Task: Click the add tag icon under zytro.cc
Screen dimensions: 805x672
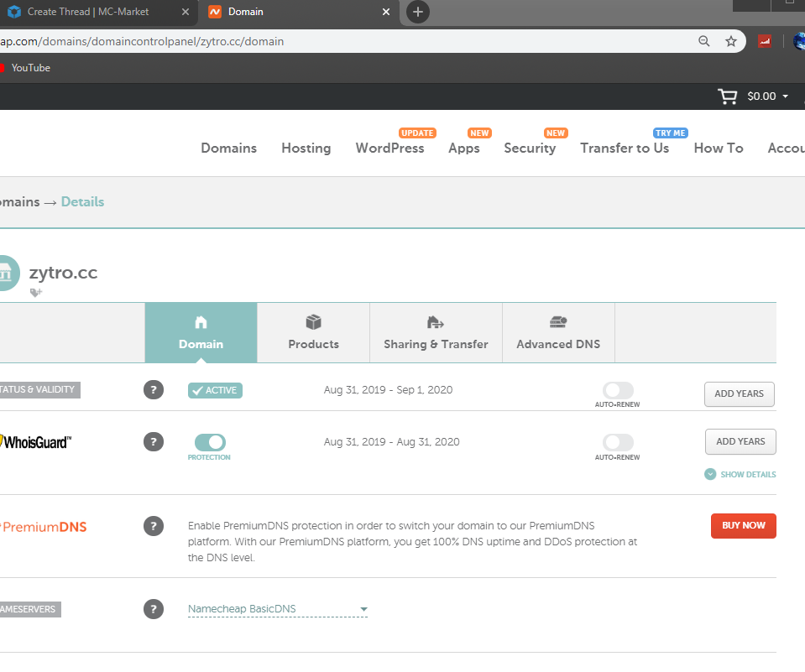Action: [36, 293]
